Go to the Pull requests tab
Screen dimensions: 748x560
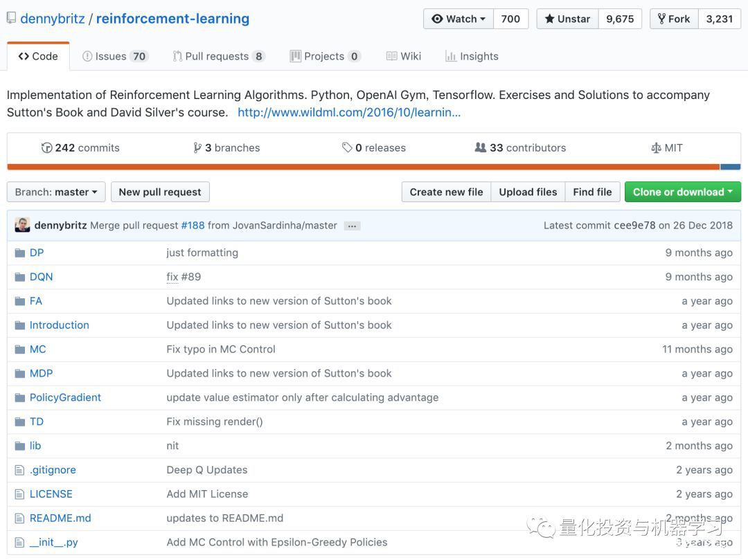point(218,56)
